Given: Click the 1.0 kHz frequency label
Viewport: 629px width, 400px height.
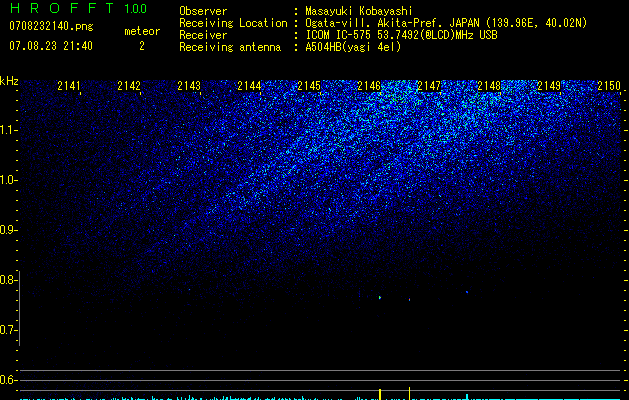Looking at the screenshot, I should (8, 180).
